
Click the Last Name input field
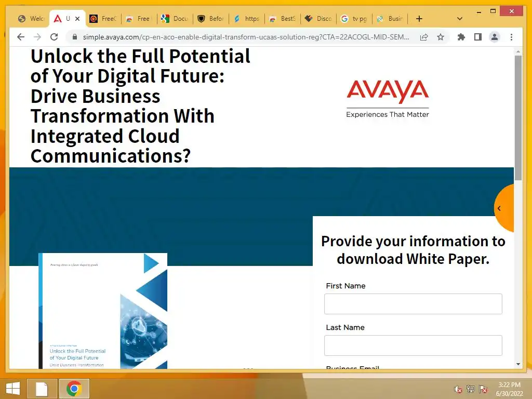(413, 345)
